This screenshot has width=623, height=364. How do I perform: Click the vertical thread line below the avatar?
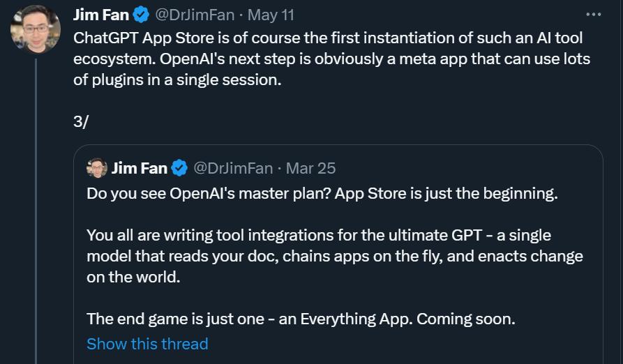click(x=36, y=209)
